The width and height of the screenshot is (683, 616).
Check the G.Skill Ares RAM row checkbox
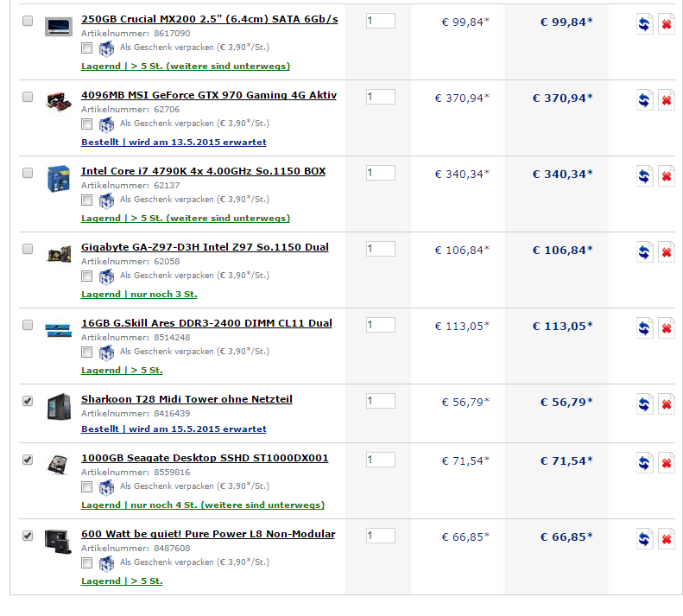[x=28, y=325]
